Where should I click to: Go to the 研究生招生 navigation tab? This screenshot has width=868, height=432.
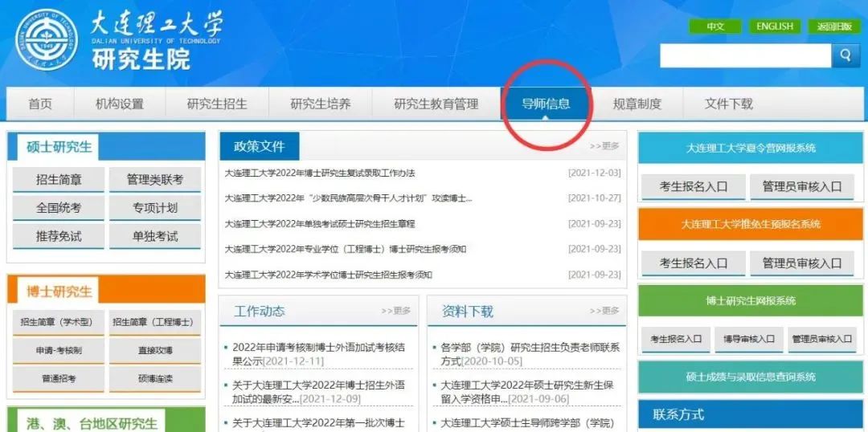(x=217, y=104)
